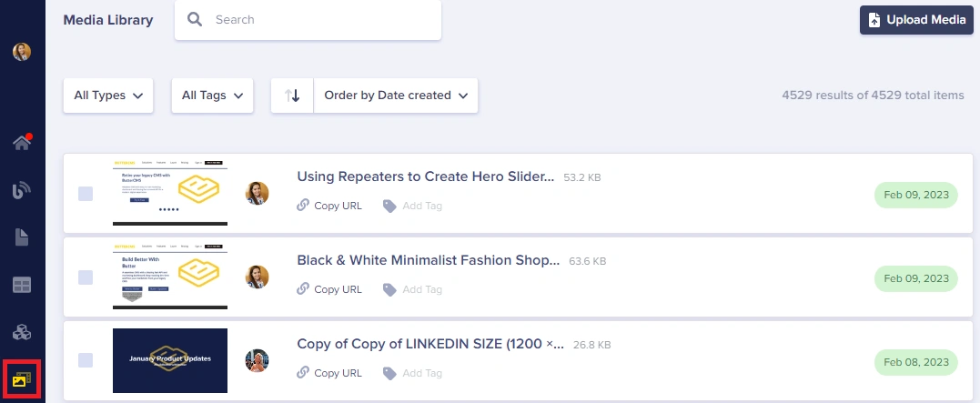The width and height of the screenshot is (980, 403).
Task: Expand the All Types filter dropdown
Action: click(x=108, y=96)
